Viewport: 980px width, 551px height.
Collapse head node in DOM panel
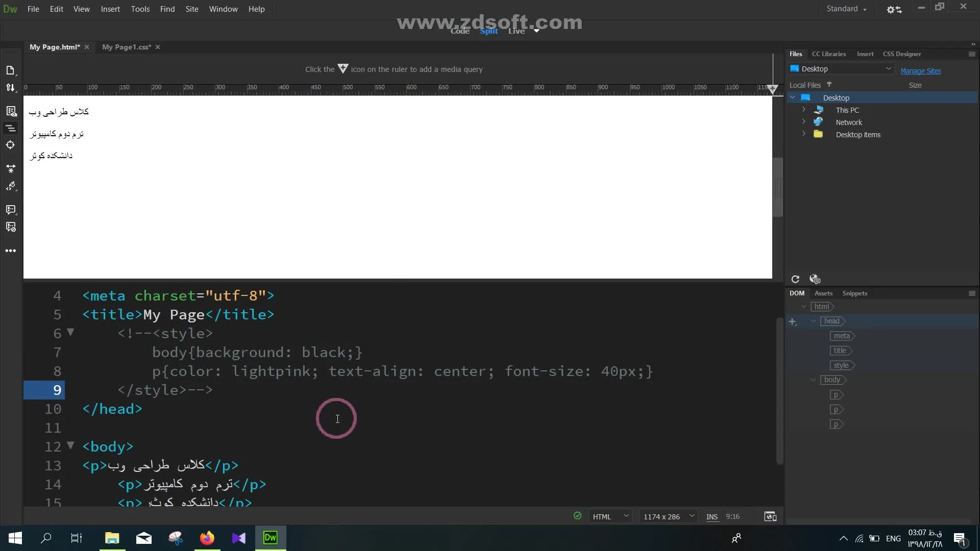(x=814, y=321)
